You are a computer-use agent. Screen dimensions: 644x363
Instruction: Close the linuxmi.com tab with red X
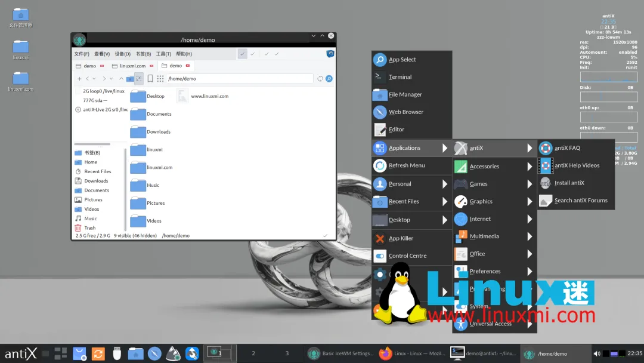point(151,66)
